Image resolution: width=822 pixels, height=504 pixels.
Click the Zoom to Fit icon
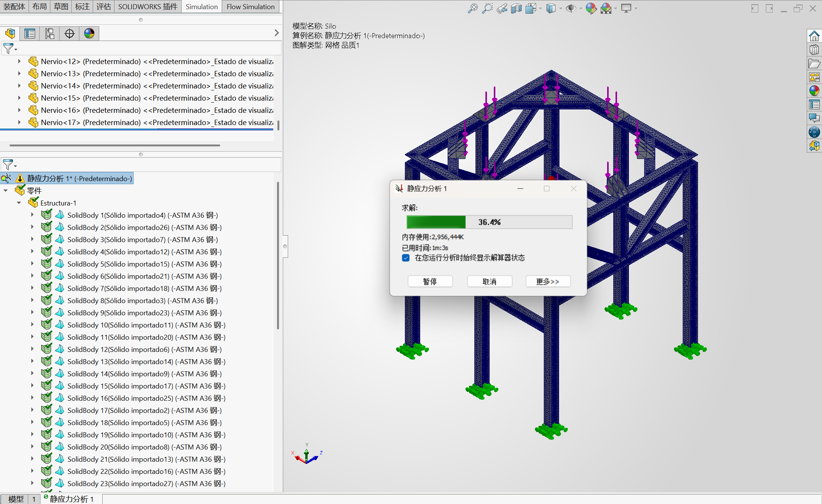[x=473, y=8]
